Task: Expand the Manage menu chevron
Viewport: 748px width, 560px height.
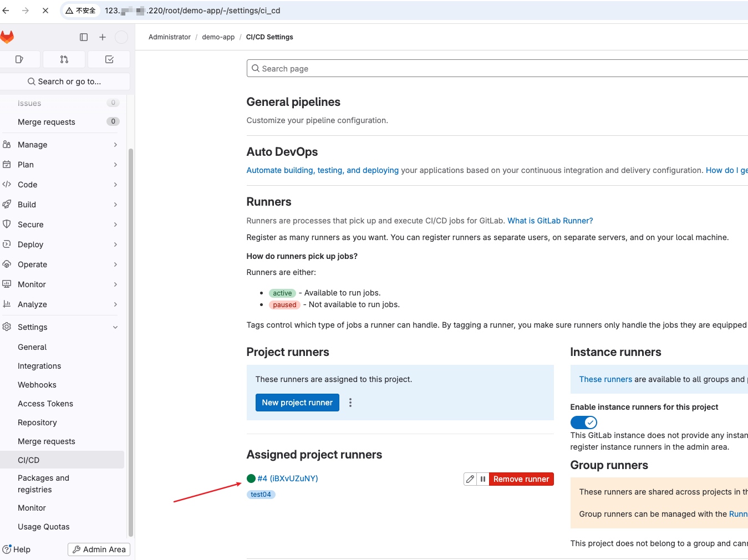Action: pos(115,145)
